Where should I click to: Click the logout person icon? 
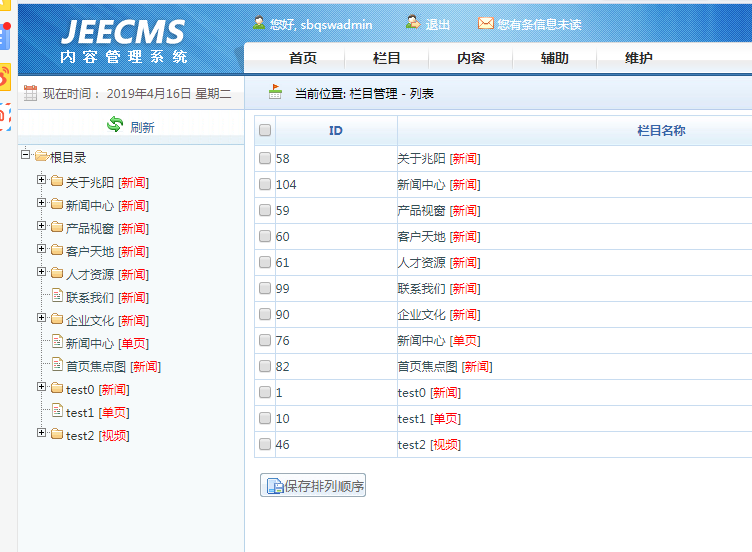tap(412, 22)
